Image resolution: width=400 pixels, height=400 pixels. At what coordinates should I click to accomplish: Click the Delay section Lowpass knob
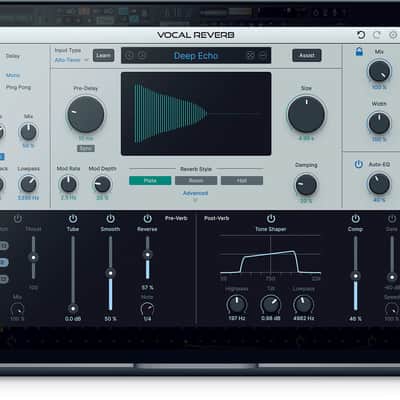coord(28,184)
